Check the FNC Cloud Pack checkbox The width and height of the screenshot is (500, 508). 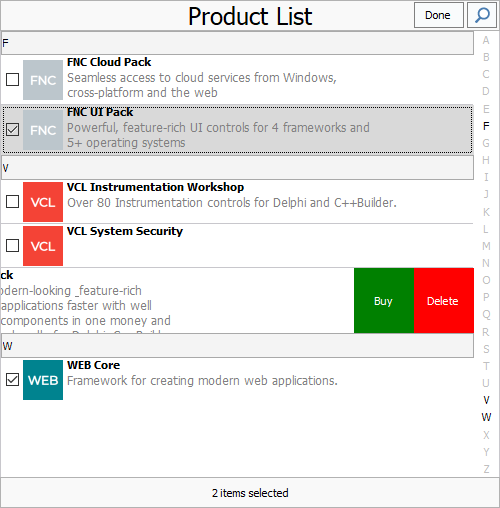[x=13, y=80]
